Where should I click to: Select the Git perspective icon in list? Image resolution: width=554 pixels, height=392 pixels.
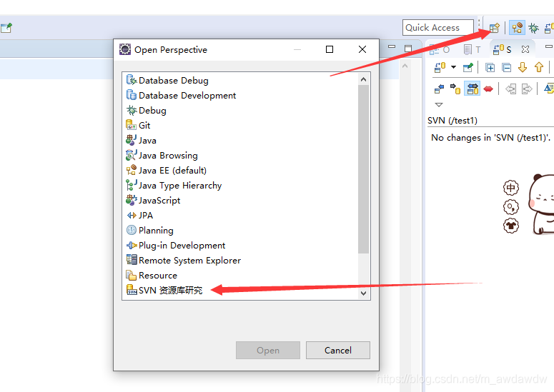tap(131, 125)
